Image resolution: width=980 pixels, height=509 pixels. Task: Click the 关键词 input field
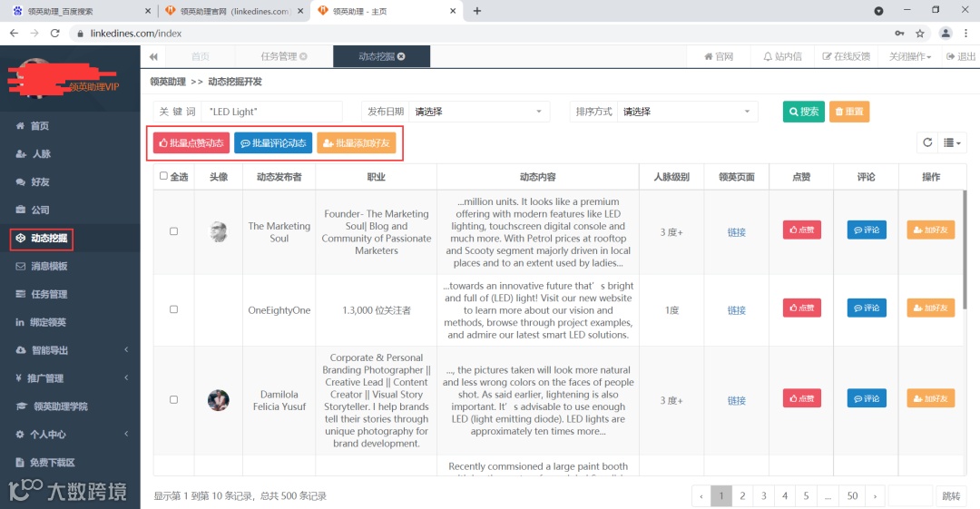click(x=272, y=112)
